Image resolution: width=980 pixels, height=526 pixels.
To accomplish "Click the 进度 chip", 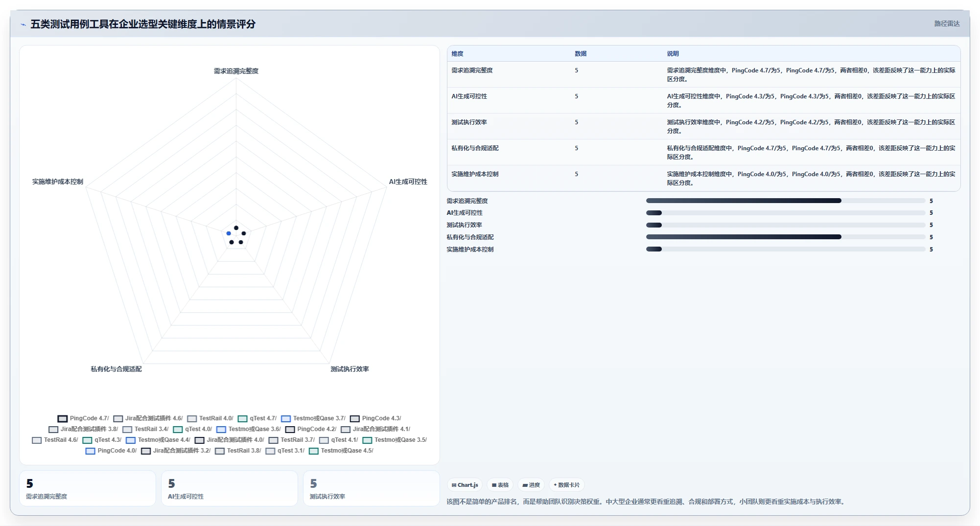I will (531, 485).
